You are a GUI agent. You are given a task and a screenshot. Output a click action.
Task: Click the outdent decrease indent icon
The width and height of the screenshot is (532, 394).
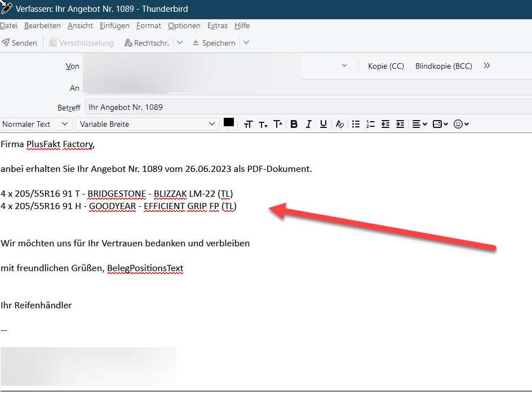point(385,124)
